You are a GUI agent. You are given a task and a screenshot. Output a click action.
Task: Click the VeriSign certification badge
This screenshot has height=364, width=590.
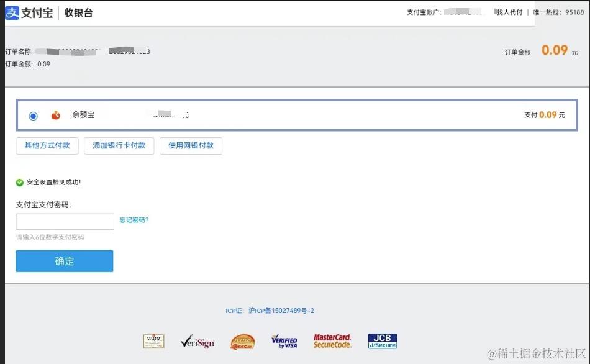pos(197,340)
